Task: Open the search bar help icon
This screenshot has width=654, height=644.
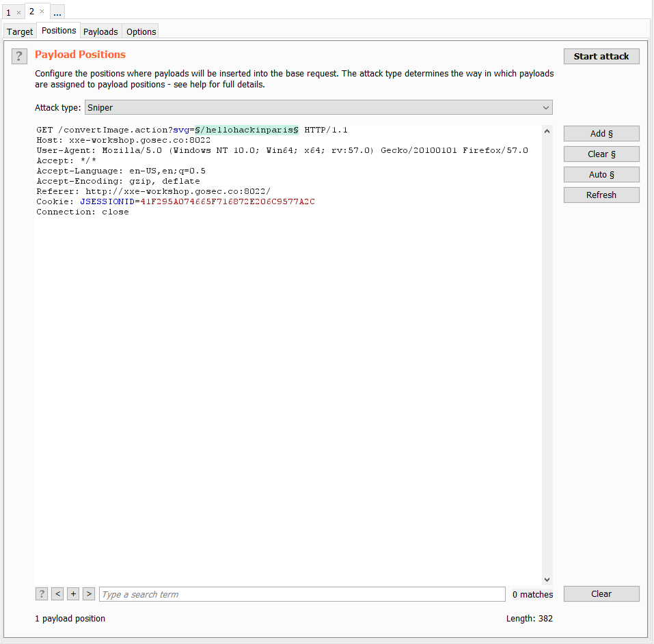Action: [x=41, y=593]
